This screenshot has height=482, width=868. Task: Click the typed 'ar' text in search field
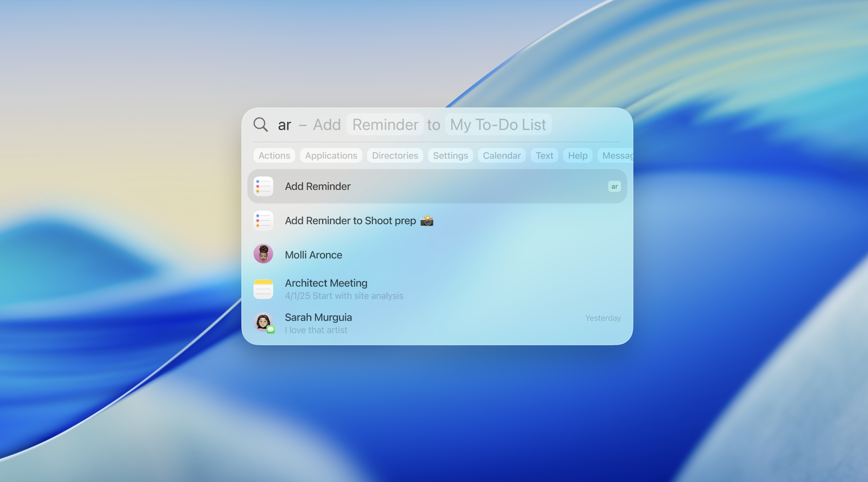[x=284, y=125]
